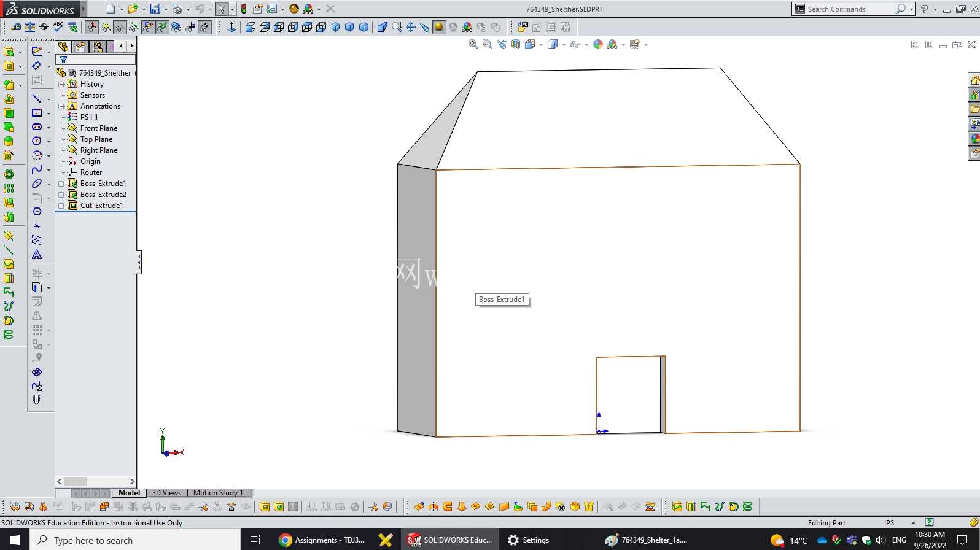
Task: Click the Zoom to Fit magnifier icon
Action: pyautogui.click(x=473, y=44)
